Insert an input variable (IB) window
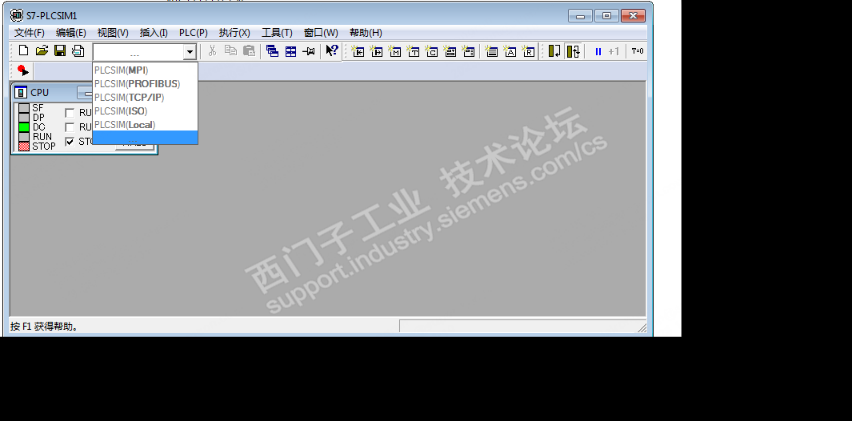852x421 pixels. [358, 51]
